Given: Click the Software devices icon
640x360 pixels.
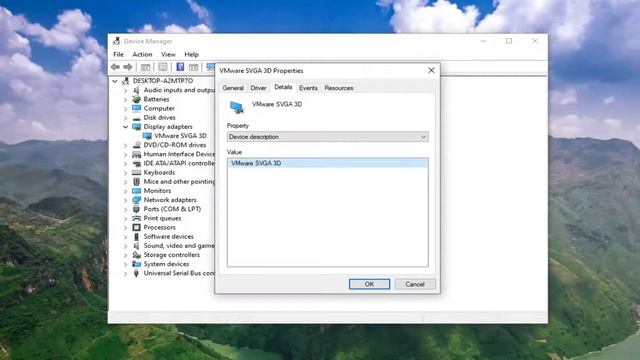Looking at the screenshot, I should pos(136,237).
